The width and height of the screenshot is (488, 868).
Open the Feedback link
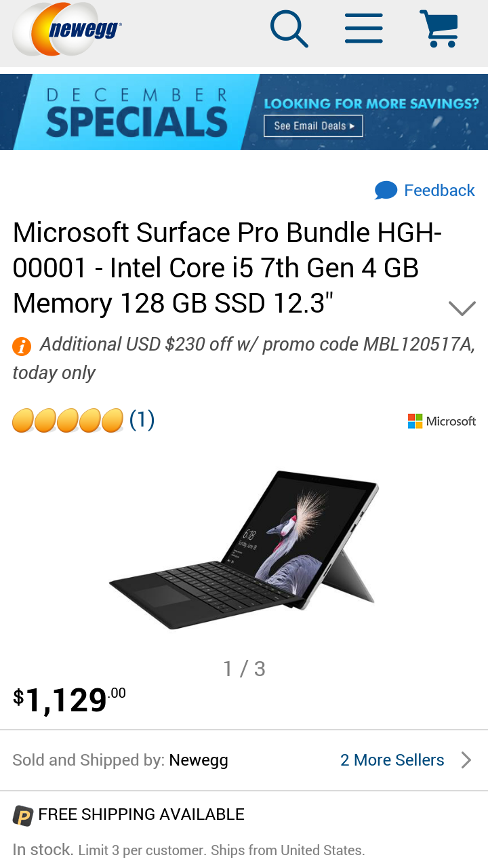click(x=439, y=191)
